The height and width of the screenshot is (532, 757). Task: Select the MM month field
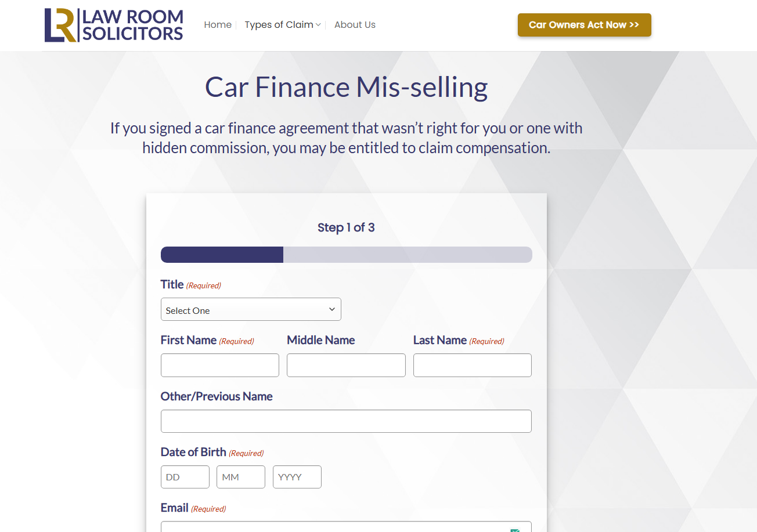pyautogui.click(x=240, y=477)
